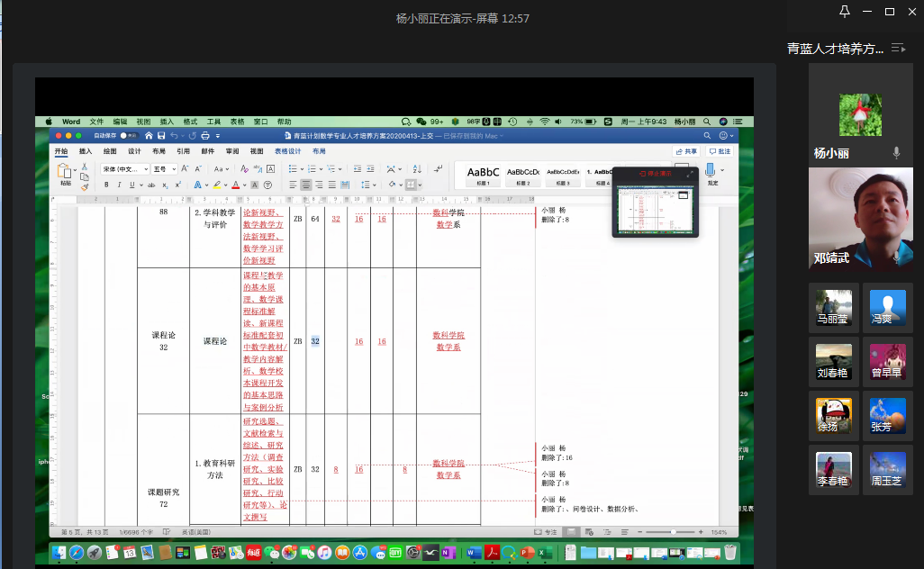This screenshot has width=924, height=569.
Task: Expand the highlight color dropdown arrow
Action: [226, 185]
